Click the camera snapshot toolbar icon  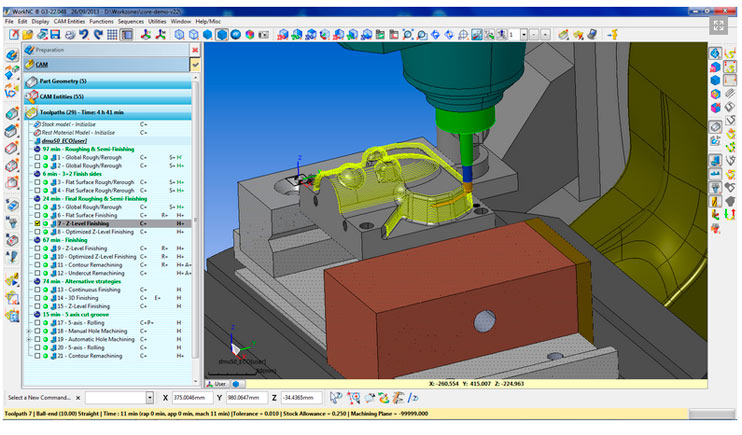pyautogui.click(x=263, y=34)
